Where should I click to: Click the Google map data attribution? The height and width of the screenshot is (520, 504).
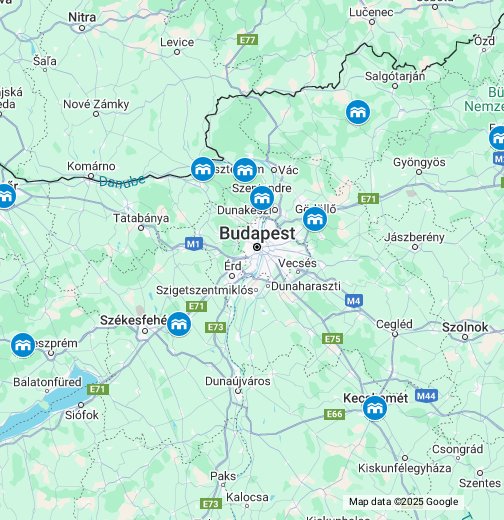click(x=403, y=502)
